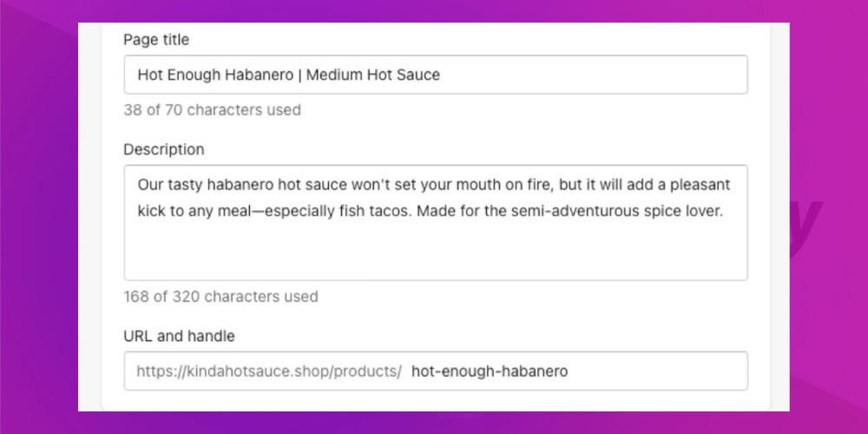Image resolution: width=868 pixels, height=434 pixels.
Task: Click inside the Description text area
Action: (x=434, y=222)
